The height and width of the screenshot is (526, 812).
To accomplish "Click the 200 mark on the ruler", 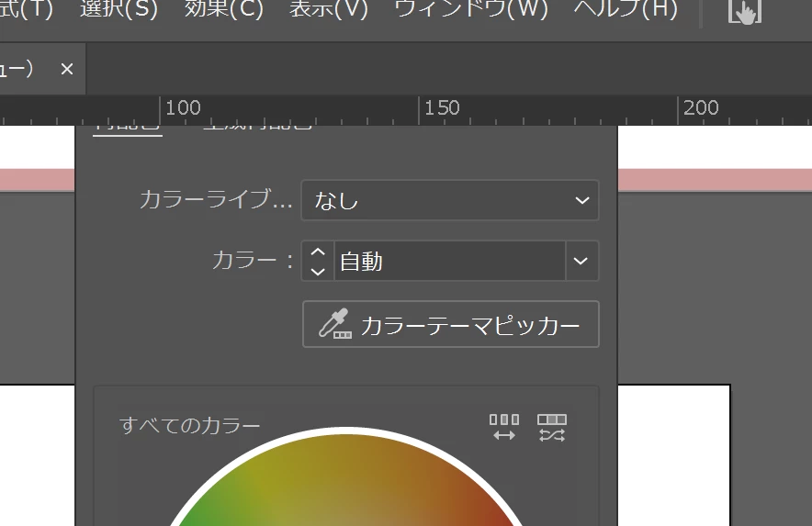I will click(701, 107).
